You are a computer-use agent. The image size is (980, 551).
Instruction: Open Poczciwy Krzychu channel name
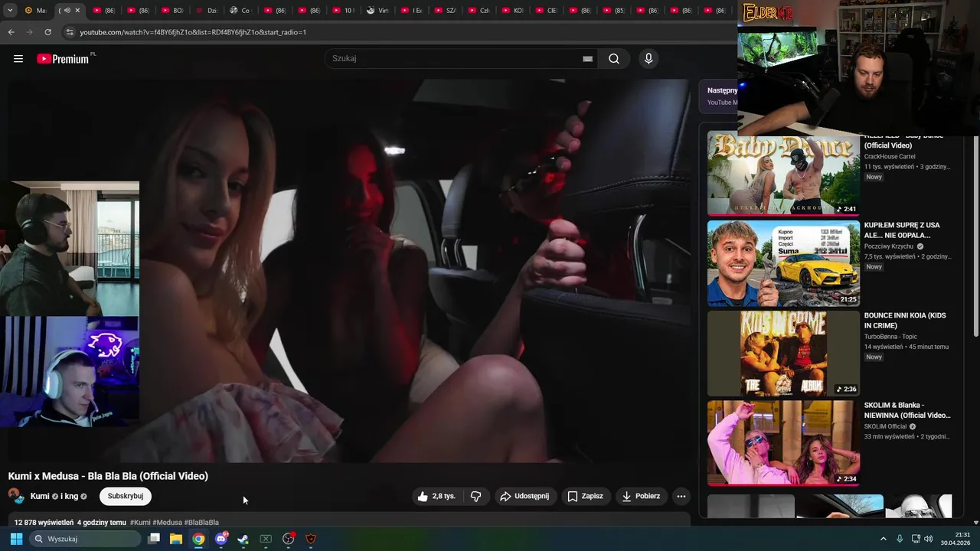889,246
